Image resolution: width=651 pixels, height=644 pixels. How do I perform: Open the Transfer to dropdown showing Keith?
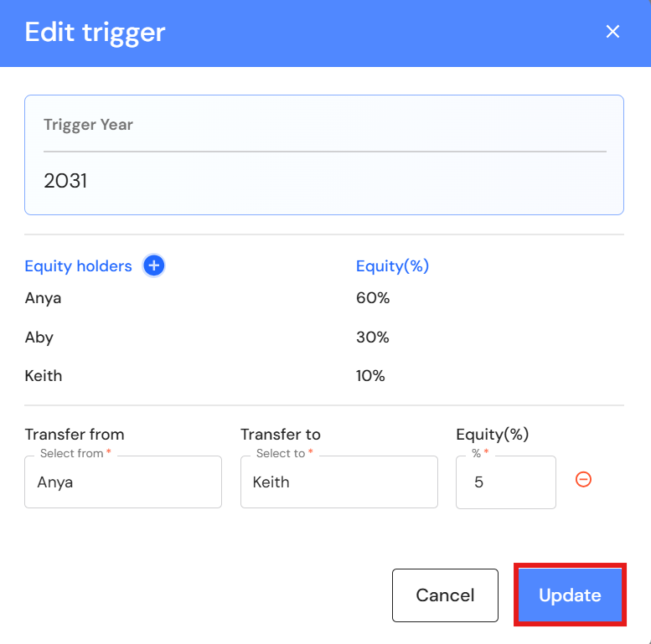(x=338, y=482)
